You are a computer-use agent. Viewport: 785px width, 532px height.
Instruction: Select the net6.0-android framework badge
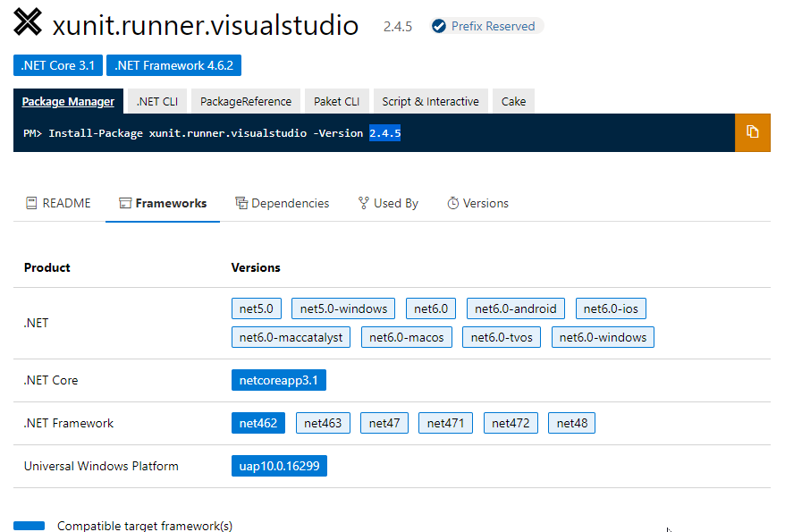click(515, 308)
